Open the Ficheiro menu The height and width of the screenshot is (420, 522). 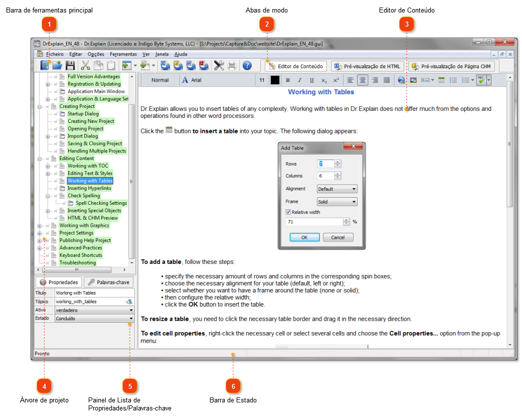(x=55, y=54)
